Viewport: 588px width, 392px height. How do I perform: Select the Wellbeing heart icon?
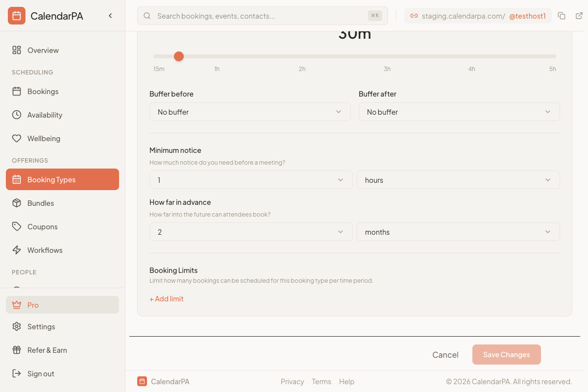pyautogui.click(x=17, y=138)
